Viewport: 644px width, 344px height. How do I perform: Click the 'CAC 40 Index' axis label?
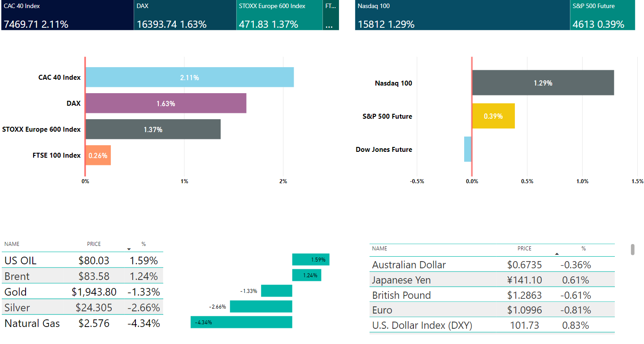(x=60, y=77)
